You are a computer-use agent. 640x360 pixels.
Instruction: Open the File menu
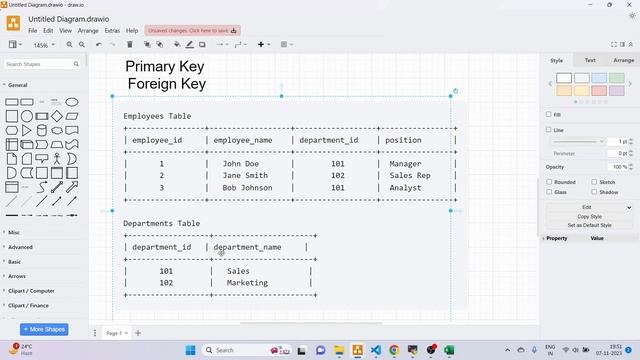click(33, 31)
